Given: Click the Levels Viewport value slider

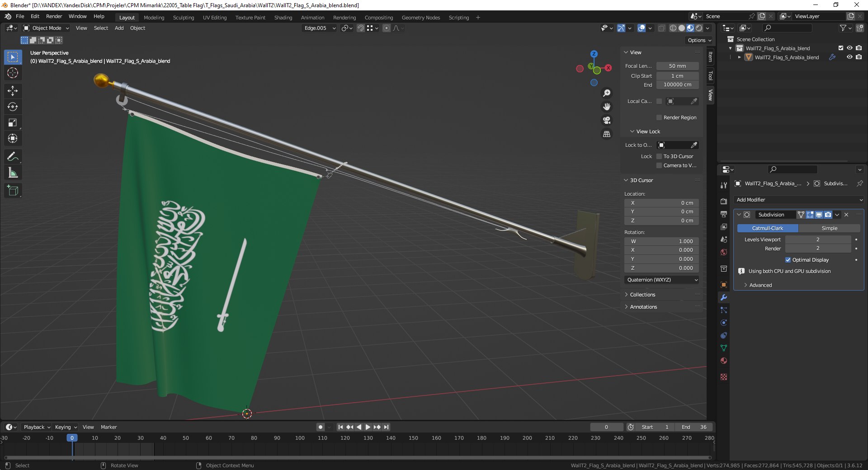Looking at the screenshot, I should pos(818,240).
